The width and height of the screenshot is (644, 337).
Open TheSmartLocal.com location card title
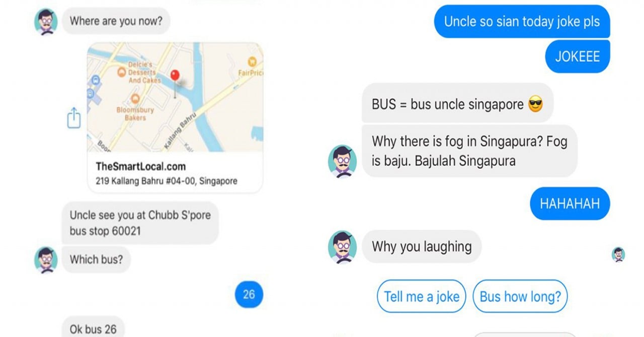coord(140,166)
